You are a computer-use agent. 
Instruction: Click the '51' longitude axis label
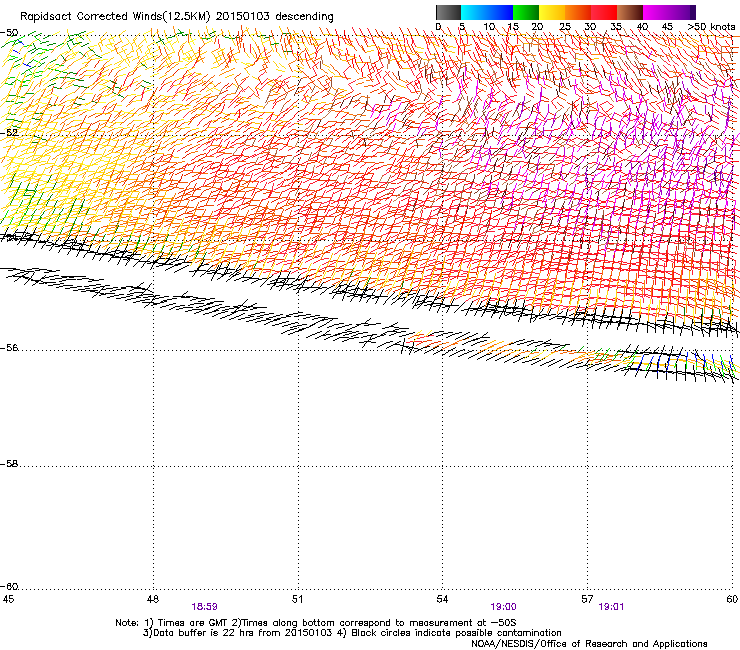[297, 599]
